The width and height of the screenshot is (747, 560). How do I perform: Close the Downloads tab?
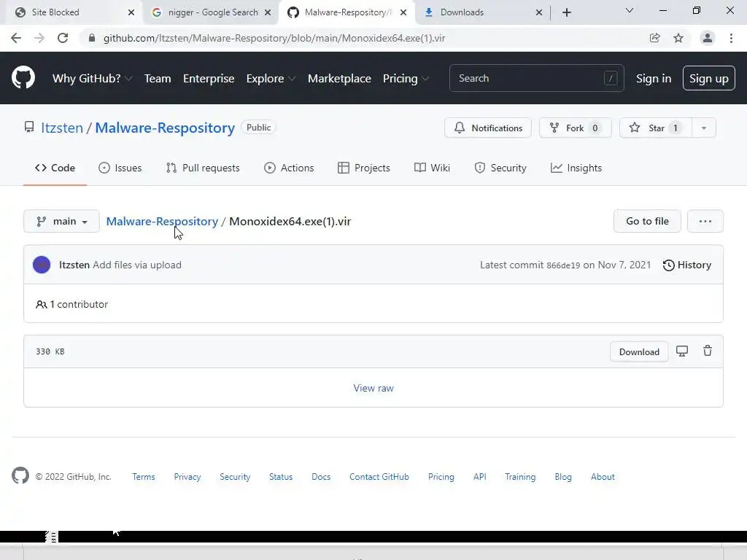(x=539, y=12)
